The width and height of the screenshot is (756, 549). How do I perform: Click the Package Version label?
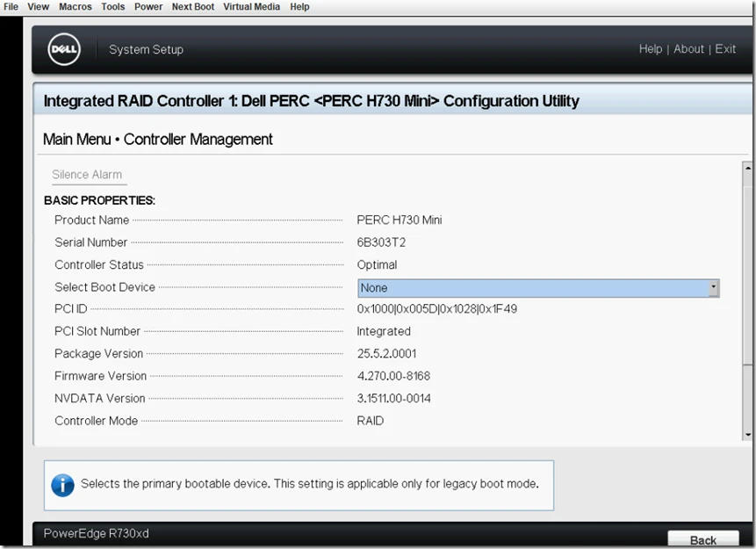(x=99, y=354)
